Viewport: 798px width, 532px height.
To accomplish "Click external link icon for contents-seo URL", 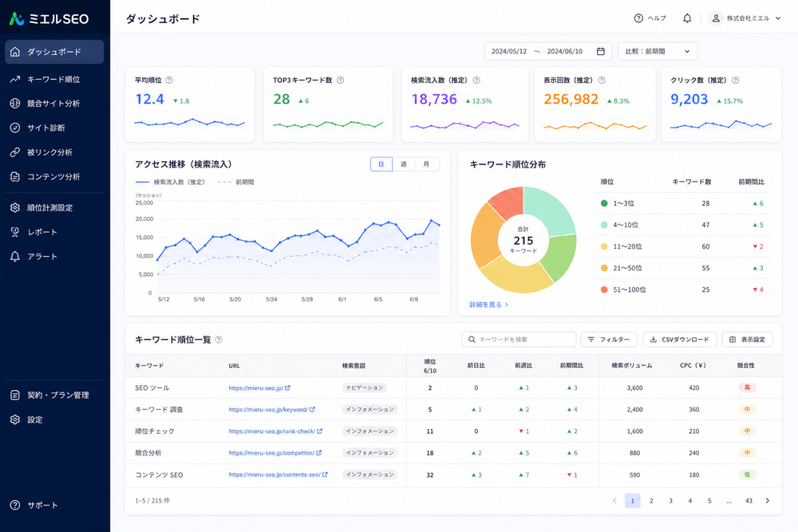I will pyautogui.click(x=325, y=475).
